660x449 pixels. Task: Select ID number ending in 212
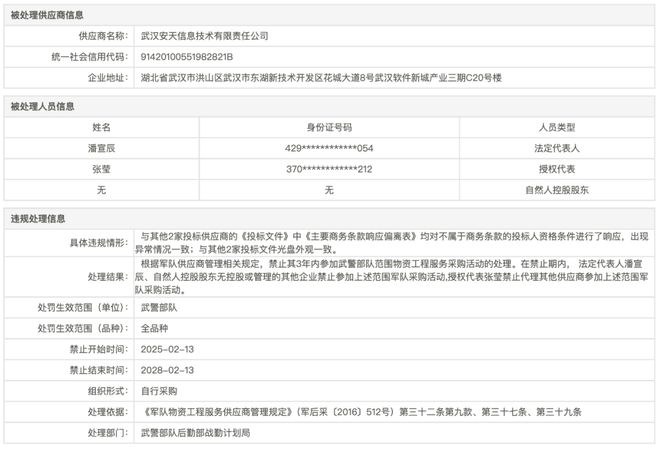pyautogui.click(x=329, y=169)
